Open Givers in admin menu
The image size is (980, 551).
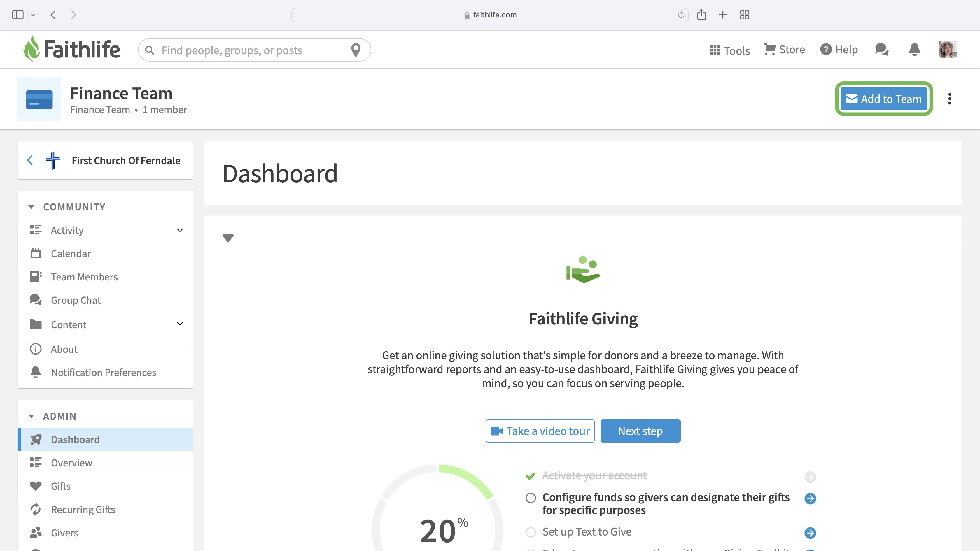105,533
